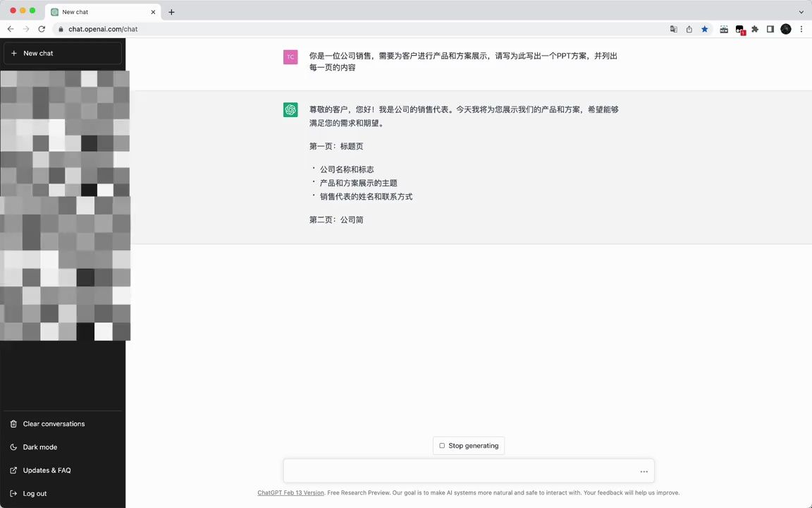Open the side panel icon
The height and width of the screenshot is (508, 812).
tap(770, 29)
